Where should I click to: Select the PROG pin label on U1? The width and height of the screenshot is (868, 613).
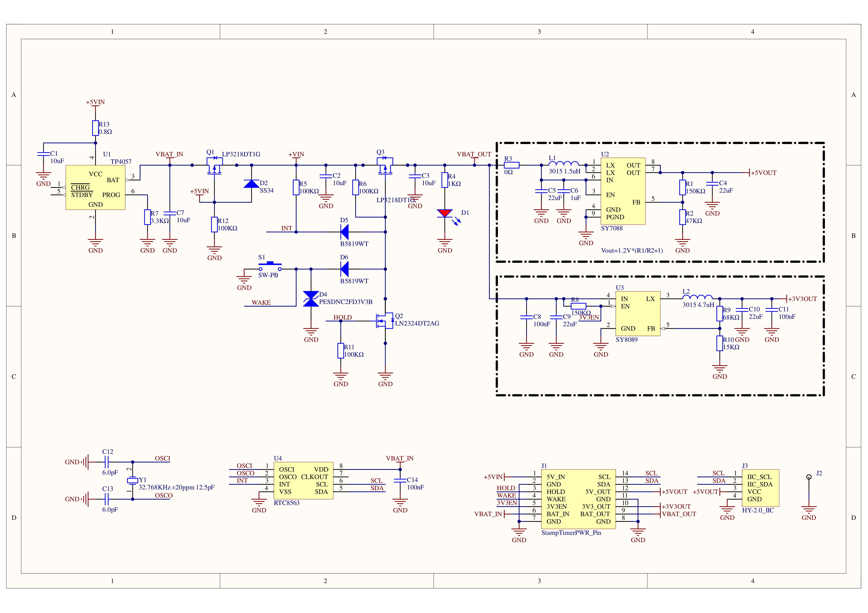[111, 195]
